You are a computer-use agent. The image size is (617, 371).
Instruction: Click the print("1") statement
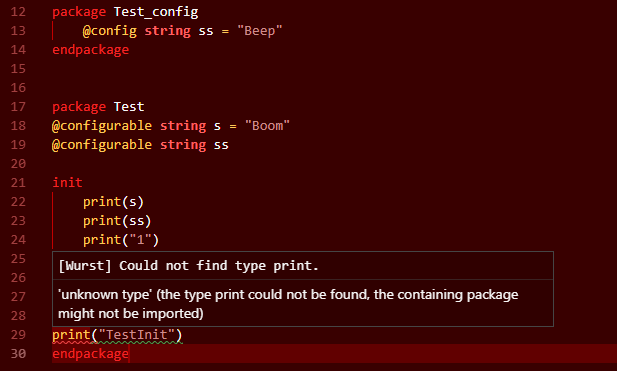click(121, 240)
